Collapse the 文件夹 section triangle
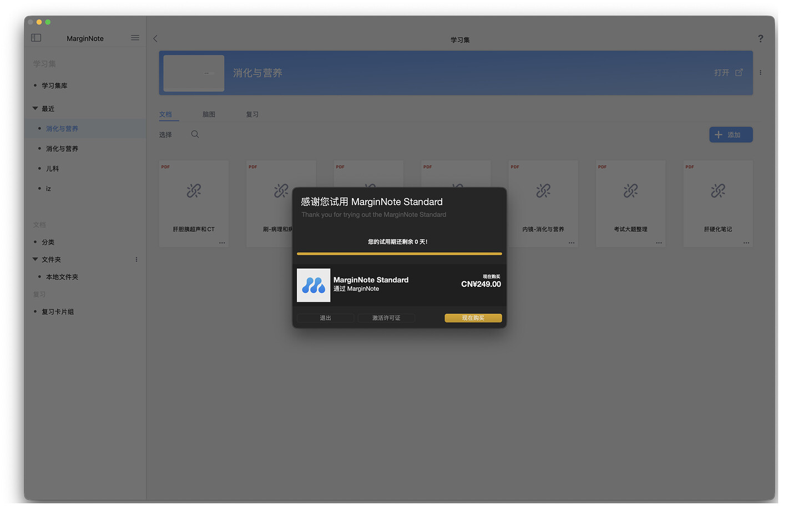 pyautogui.click(x=36, y=260)
